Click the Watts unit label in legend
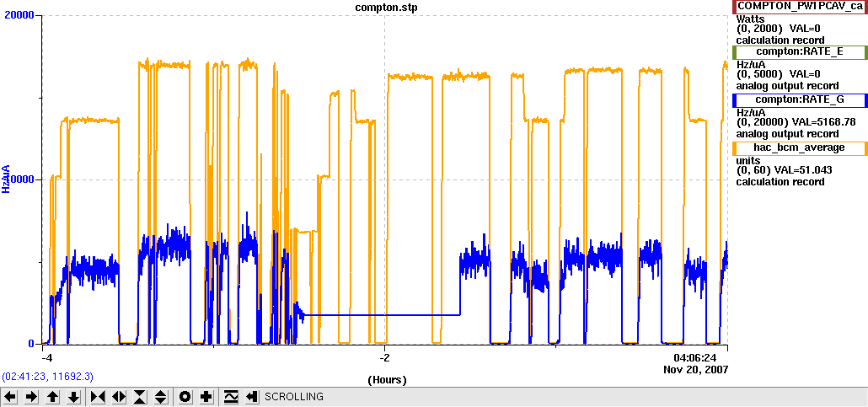 (x=750, y=19)
